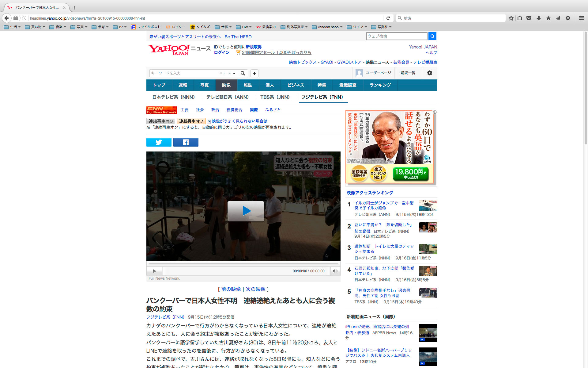Open the 次の映像 link
Viewport: 588px width, 368px height.
tap(255, 289)
